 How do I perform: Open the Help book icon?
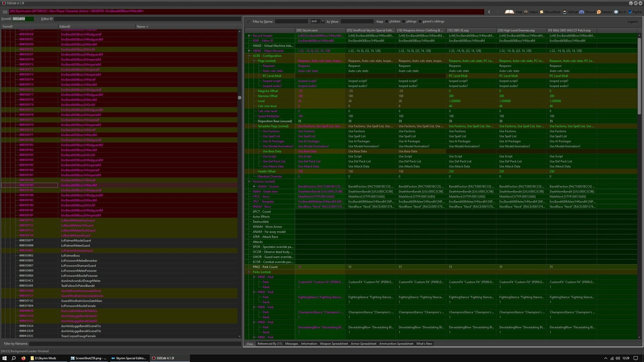point(509,12)
